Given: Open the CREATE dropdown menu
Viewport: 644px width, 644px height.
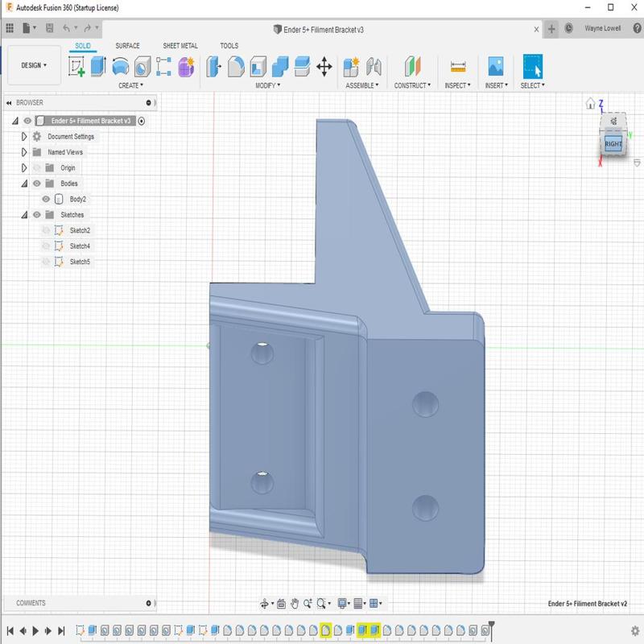Looking at the screenshot, I should click(x=130, y=85).
